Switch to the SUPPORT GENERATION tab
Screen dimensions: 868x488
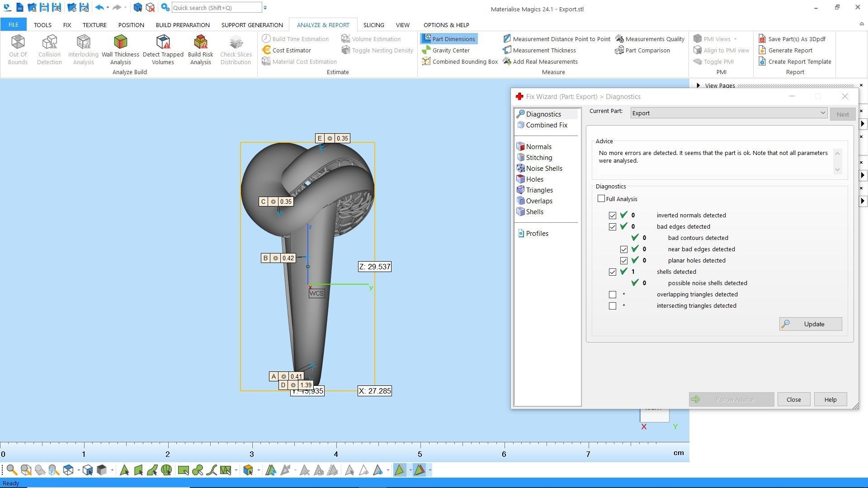(252, 25)
